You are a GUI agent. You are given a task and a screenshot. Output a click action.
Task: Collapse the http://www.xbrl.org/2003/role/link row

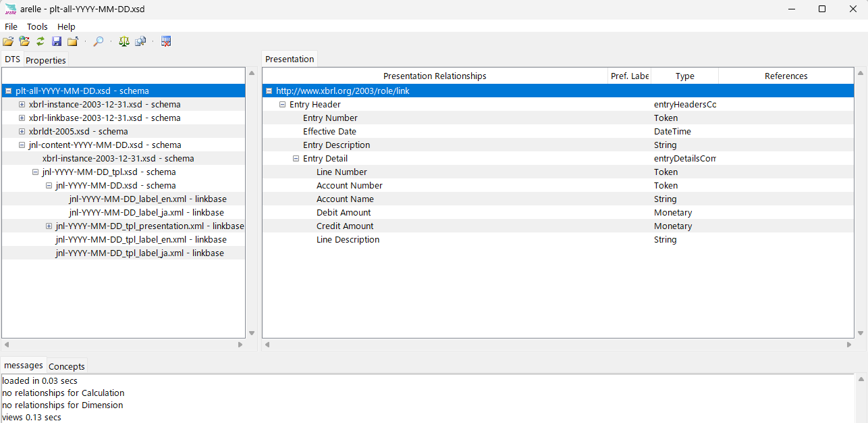[x=269, y=91]
